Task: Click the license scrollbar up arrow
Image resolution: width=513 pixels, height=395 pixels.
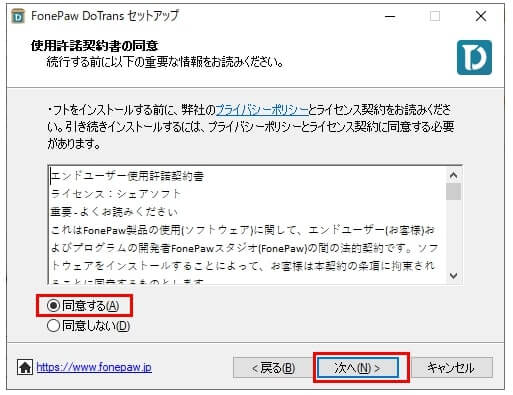Action: click(453, 175)
